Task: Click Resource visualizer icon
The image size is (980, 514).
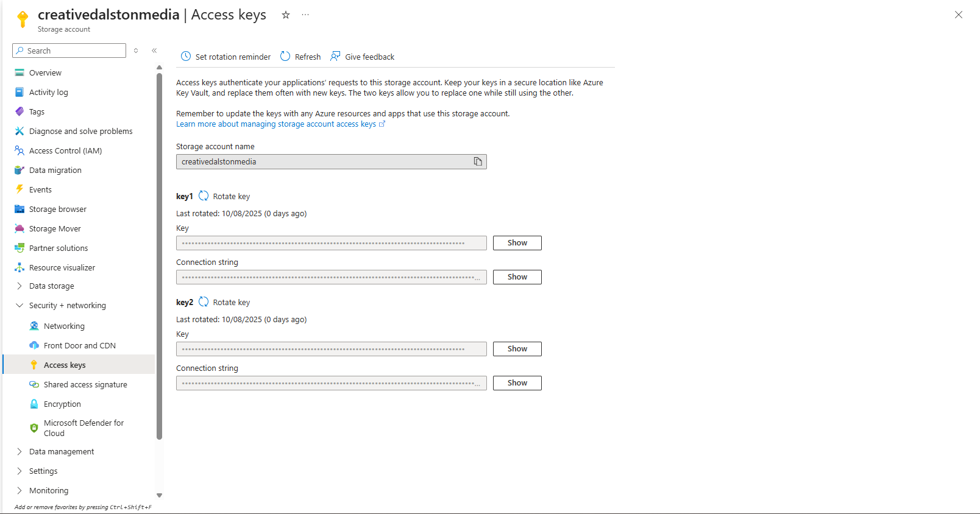Action: pos(20,267)
